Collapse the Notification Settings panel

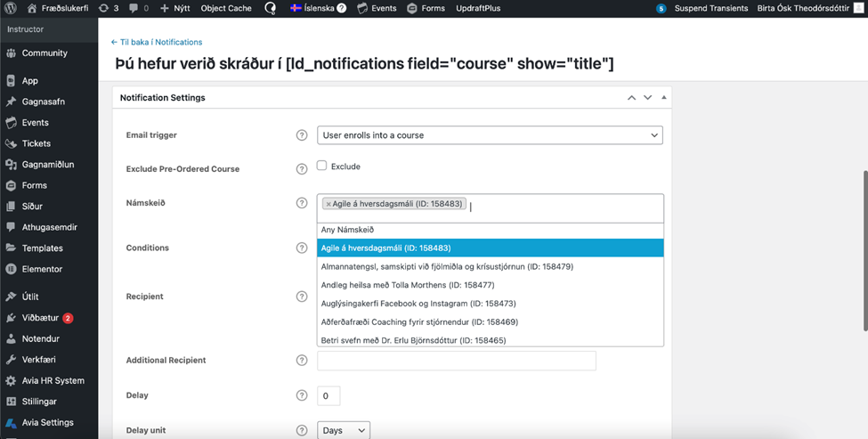pyautogui.click(x=664, y=97)
